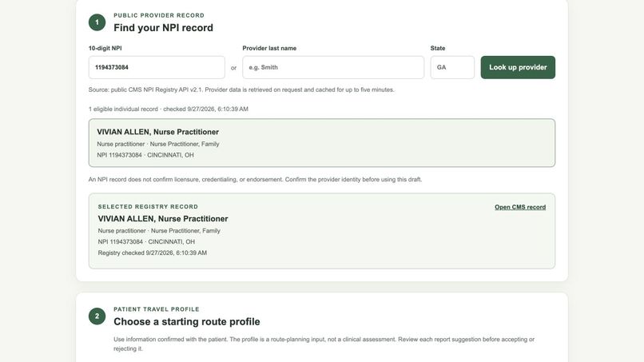Click the 1 eligible individual record status text

(x=169, y=109)
